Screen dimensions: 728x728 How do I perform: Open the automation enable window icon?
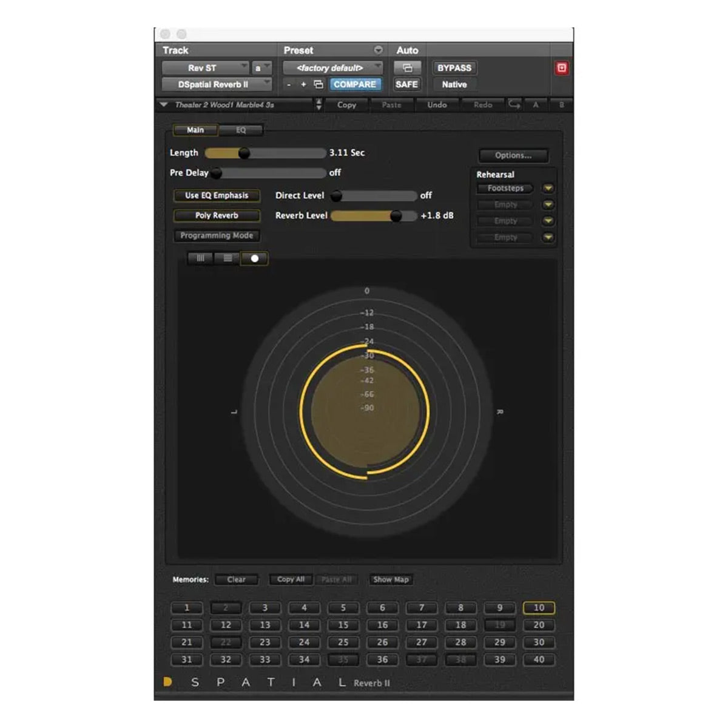click(x=407, y=68)
